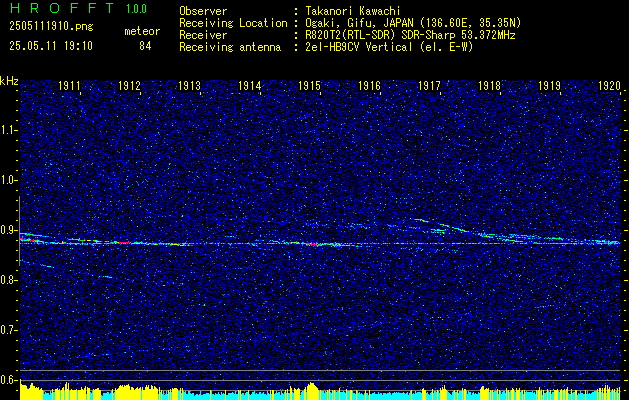Click the 0.9 kHz frequency label

[x=7, y=230]
